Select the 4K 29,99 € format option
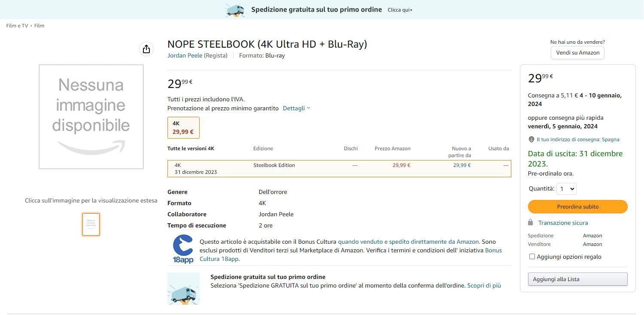Image resolution: width=644 pixels, height=315 pixels. [183, 128]
